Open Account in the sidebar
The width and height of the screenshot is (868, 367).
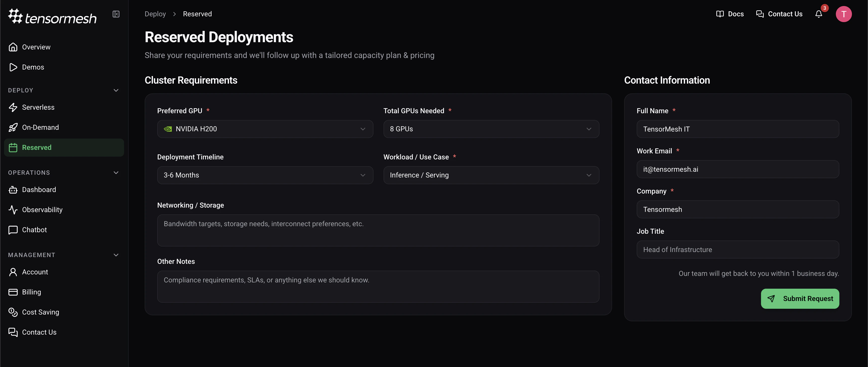(64, 272)
